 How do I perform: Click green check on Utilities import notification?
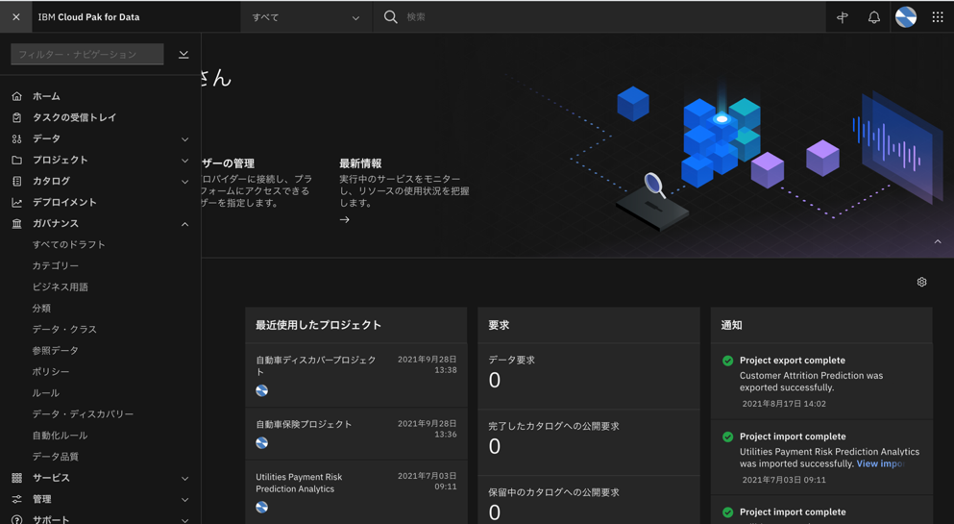click(x=728, y=437)
